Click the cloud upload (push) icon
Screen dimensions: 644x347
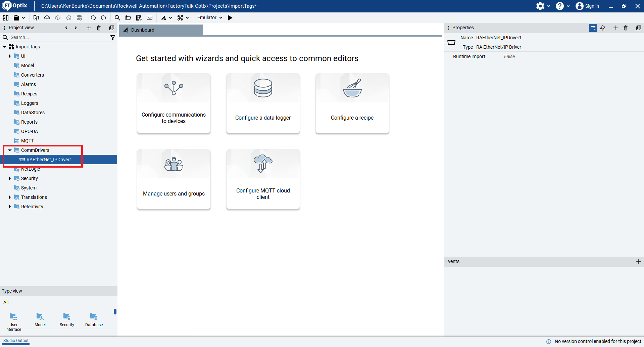(x=47, y=18)
